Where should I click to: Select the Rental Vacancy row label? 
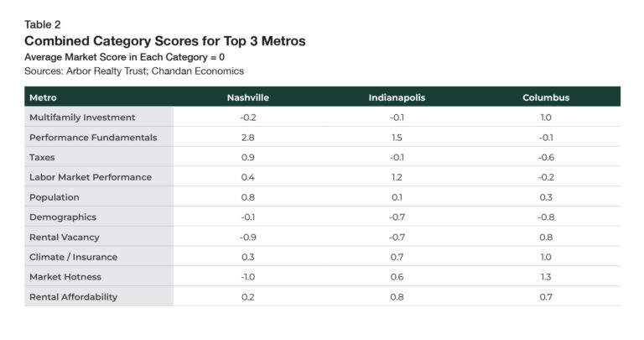click(x=66, y=237)
